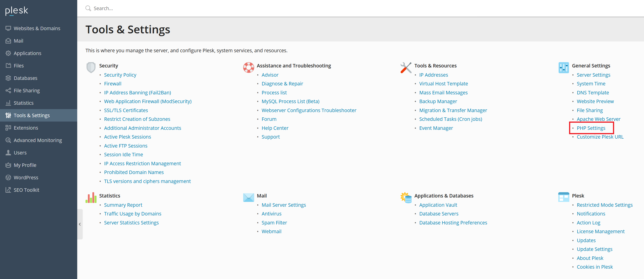The width and height of the screenshot is (644, 279).
Task: Open License Management link
Action: point(601,231)
